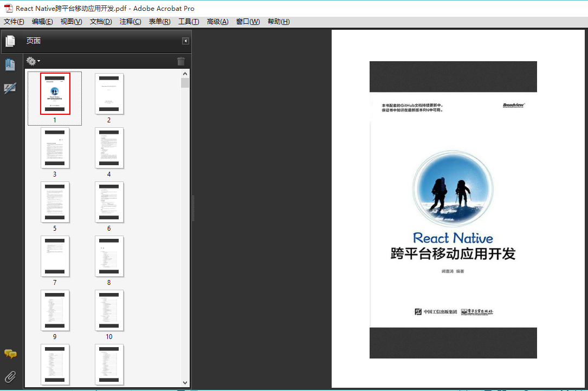
Task: Open the 工具(T) menu
Action: (x=189, y=22)
